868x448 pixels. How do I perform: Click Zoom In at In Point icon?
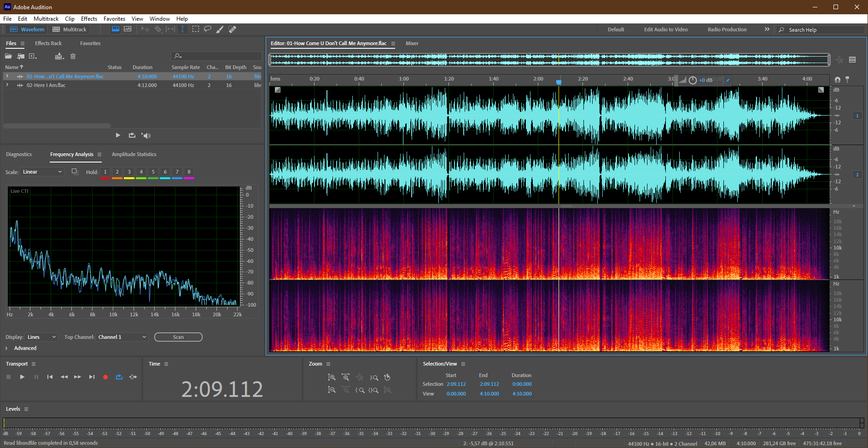click(x=360, y=390)
